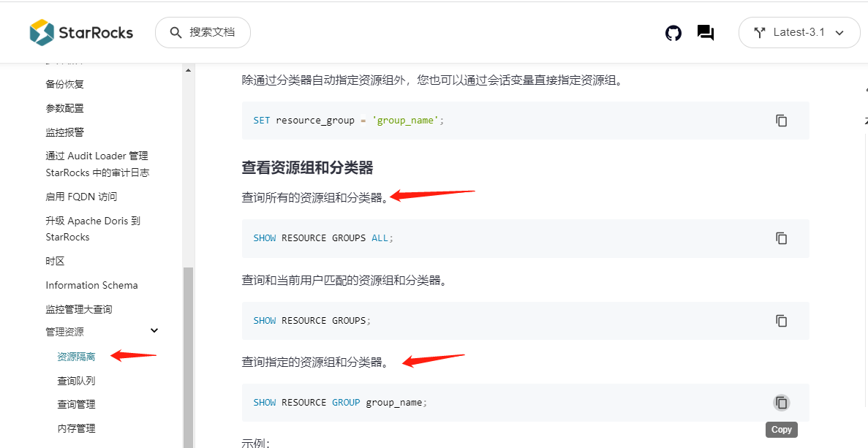Select the 资源隔离 sidebar item
The height and width of the screenshot is (448, 868).
[76, 357]
